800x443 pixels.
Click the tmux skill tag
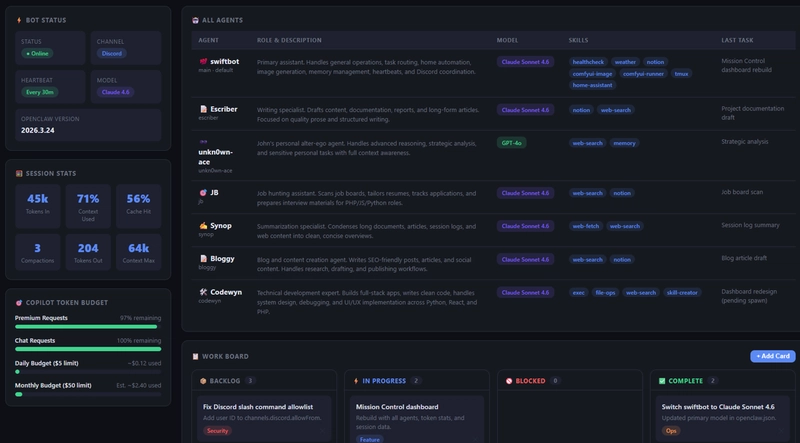coord(681,73)
